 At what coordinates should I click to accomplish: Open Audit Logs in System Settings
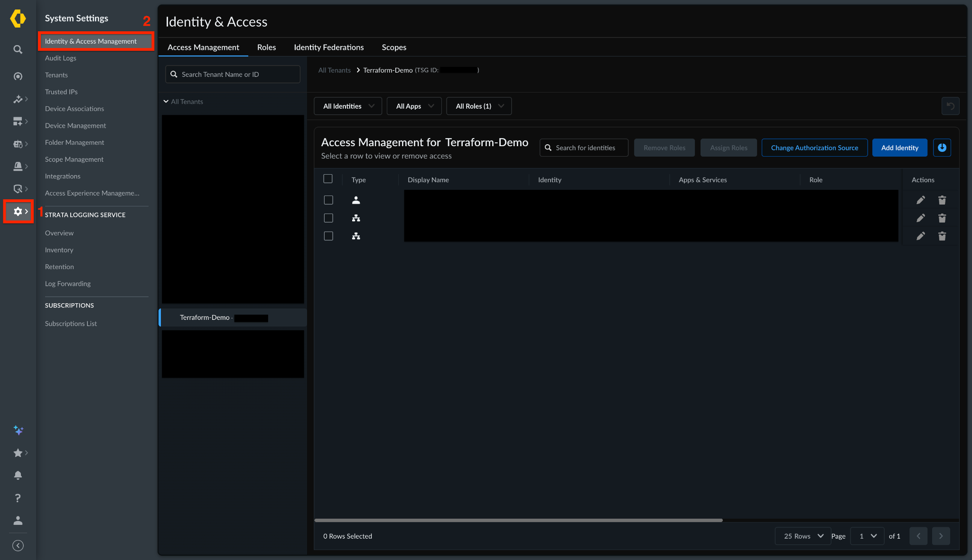click(61, 58)
